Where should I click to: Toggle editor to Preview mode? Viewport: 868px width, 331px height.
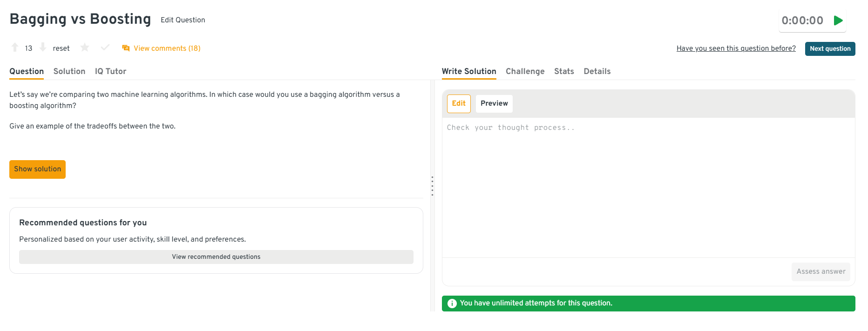pyautogui.click(x=494, y=103)
